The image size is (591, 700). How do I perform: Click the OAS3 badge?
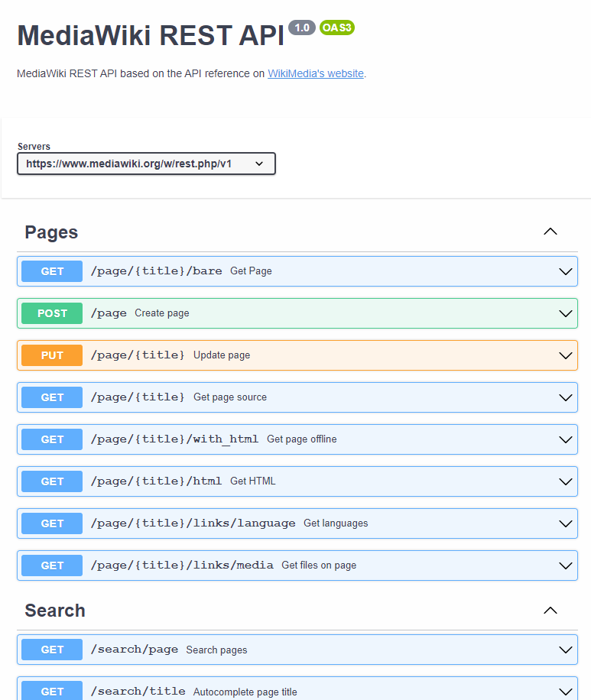click(x=337, y=28)
